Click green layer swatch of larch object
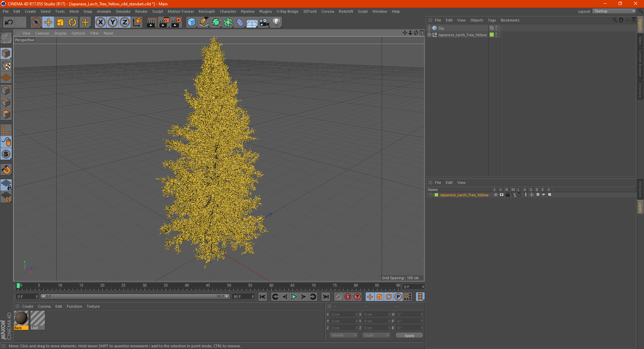Viewport: 644px width, 349px height. pos(492,35)
